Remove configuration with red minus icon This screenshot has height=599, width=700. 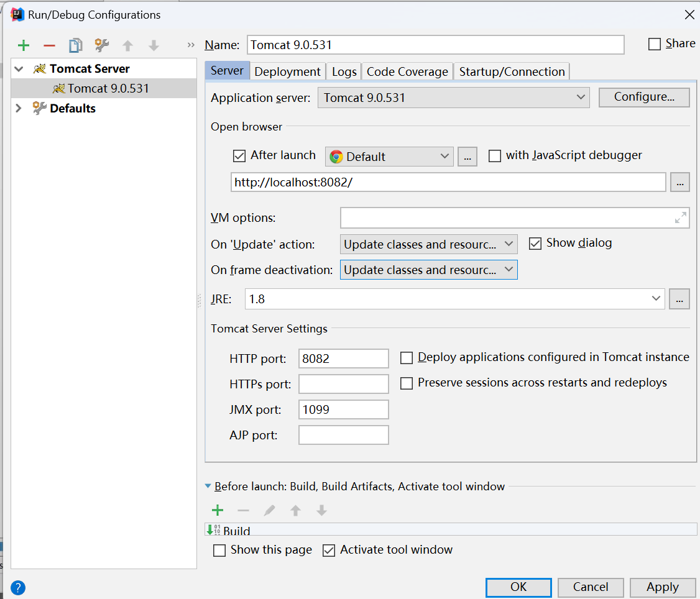pos(49,45)
